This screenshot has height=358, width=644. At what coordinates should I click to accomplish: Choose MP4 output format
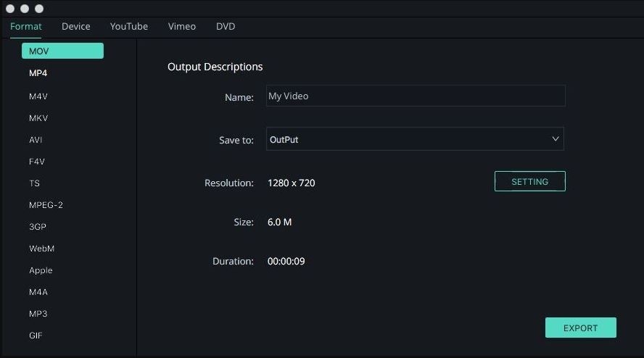point(38,73)
